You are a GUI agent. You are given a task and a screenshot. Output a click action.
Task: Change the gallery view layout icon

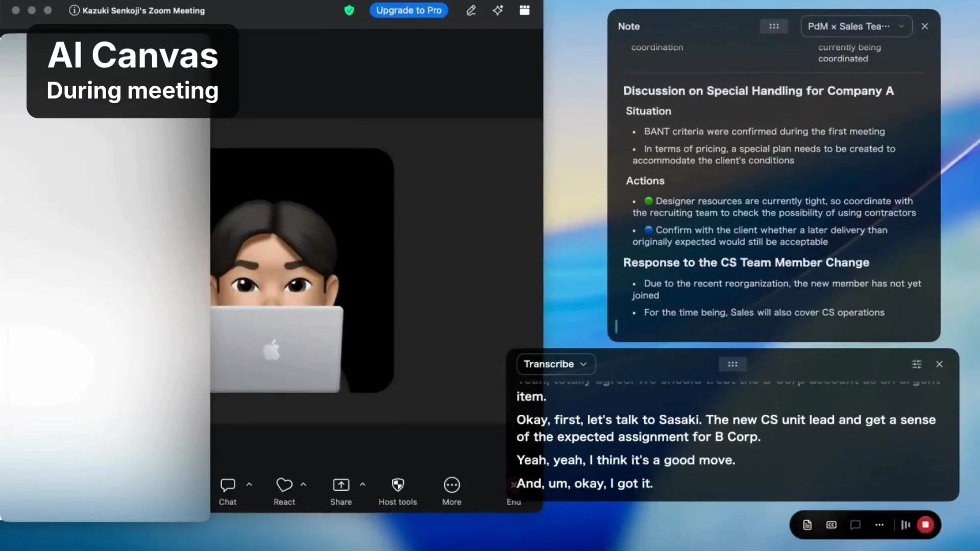click(x=524, y=10)
